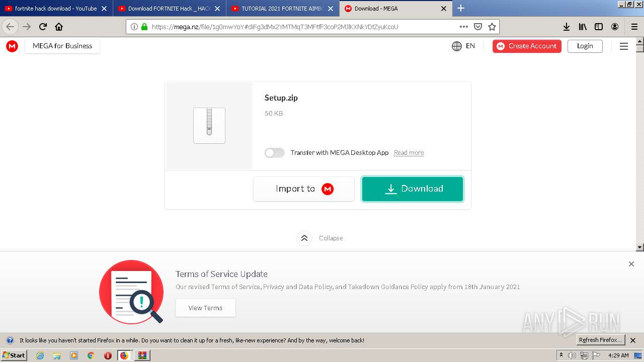Save page to Pocket icon

[478, 27]
